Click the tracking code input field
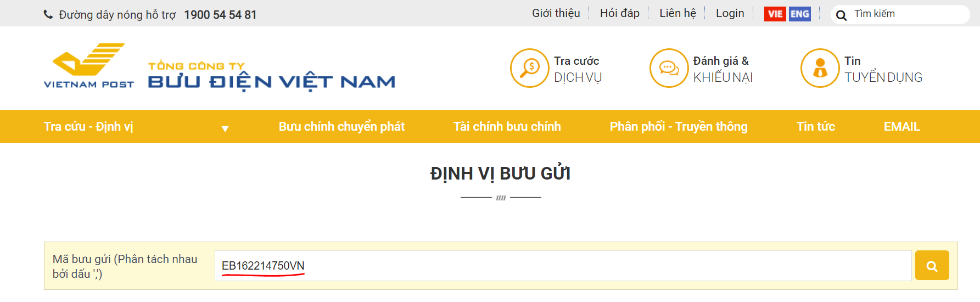Viewport: 980px width, 302px height. 563,266
